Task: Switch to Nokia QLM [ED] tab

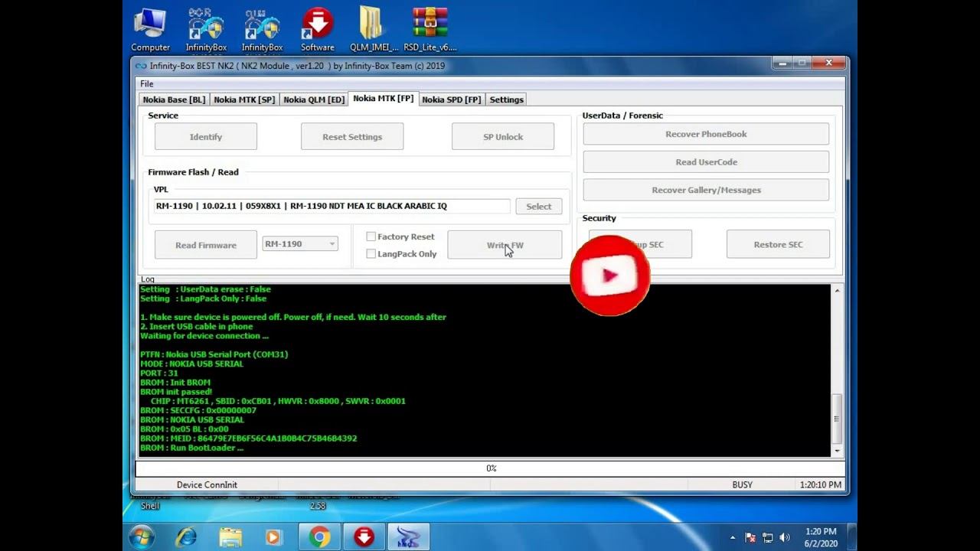Action: (314, 99)
